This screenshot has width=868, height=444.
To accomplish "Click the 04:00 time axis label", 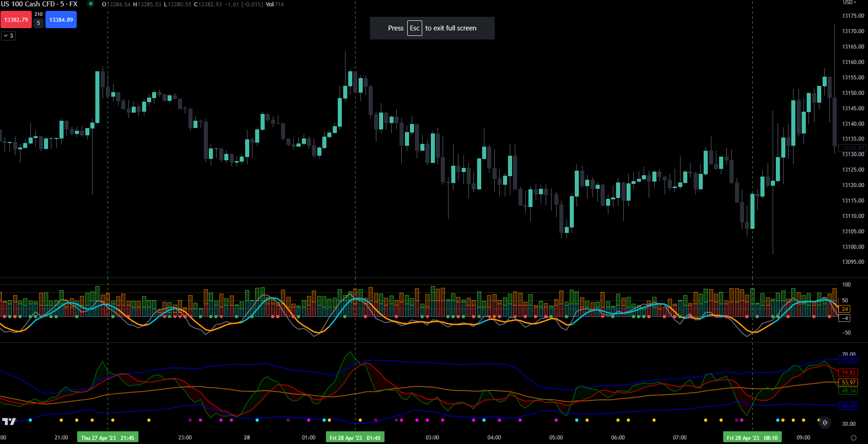I will coord(494,438).
